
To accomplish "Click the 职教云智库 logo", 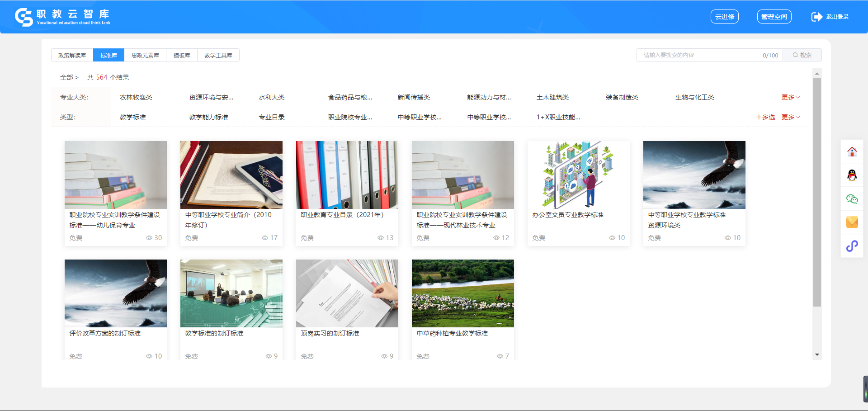I will (62, 17).
